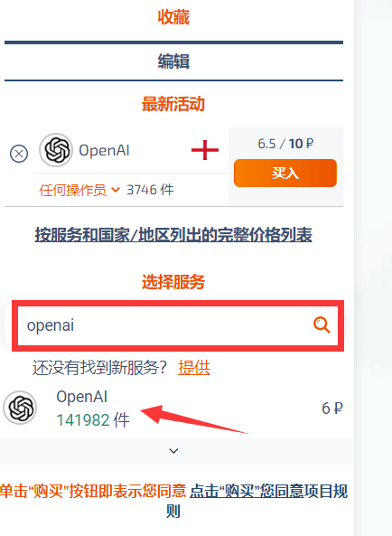Click the red plus icon beside OpenAI
This screenshot has width=392, height=536.
click(x=205, y=150)
